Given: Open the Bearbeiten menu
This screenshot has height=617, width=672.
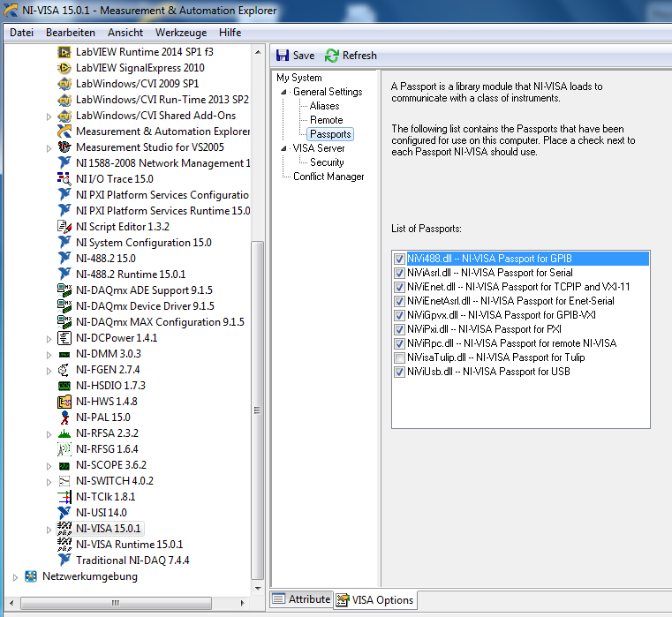Looking at the screenshot, I should (x=71, y=33).
